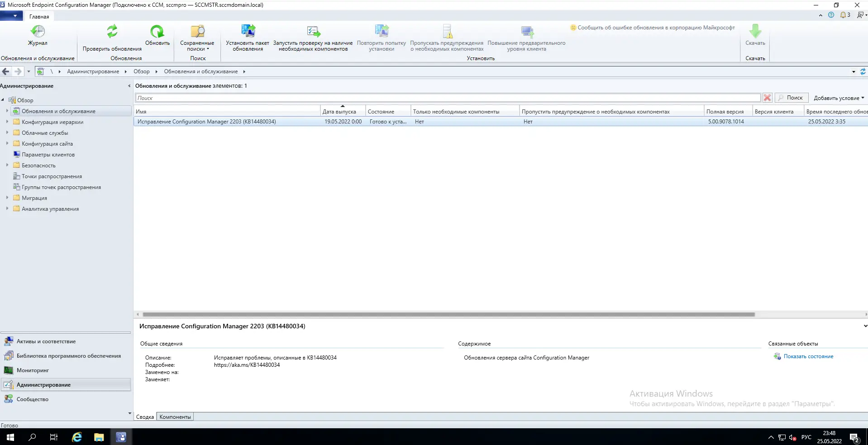Viewport: 868px width, 445px height.
Task: Open navigation history dropdown arrow
Action: (29, 71)
